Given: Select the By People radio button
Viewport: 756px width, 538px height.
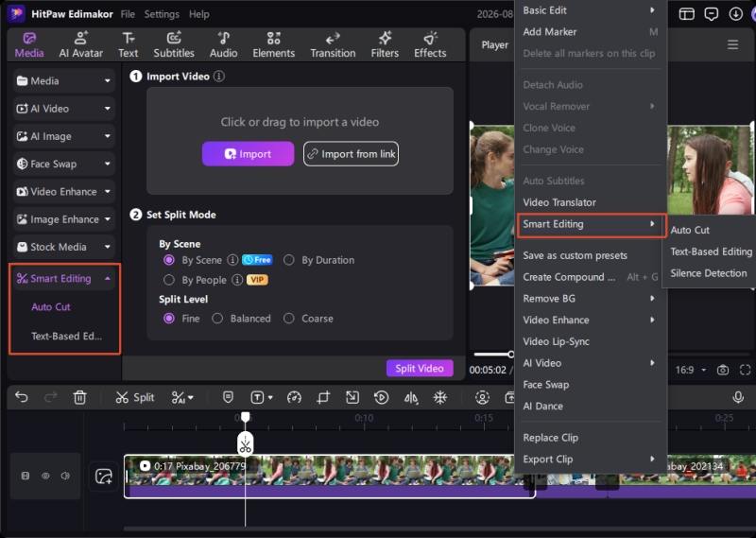Looking at the screenshot, I should click(169, 280).
